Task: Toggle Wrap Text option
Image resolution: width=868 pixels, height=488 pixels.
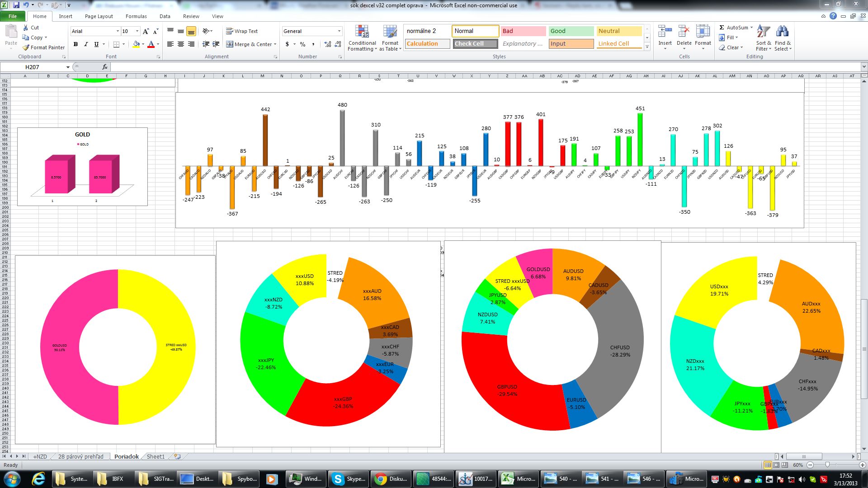Action: coord(242,31)
